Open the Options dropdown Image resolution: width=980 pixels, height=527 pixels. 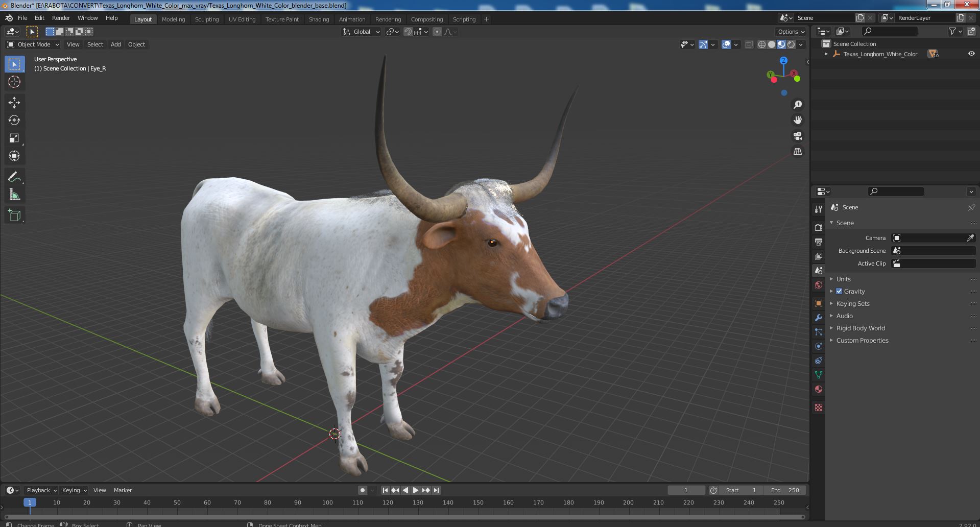coord(791,32)
